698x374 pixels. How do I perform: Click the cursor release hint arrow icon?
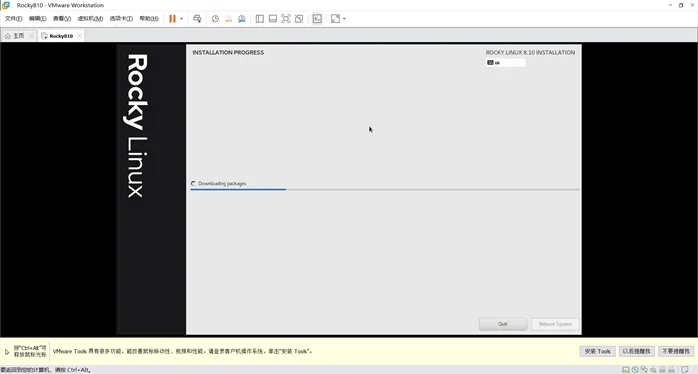(7, 352)
